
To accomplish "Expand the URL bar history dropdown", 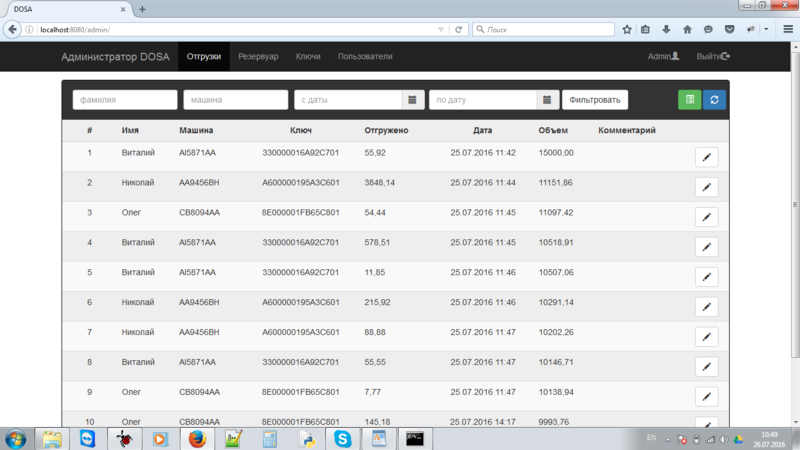I will (442, 29).
